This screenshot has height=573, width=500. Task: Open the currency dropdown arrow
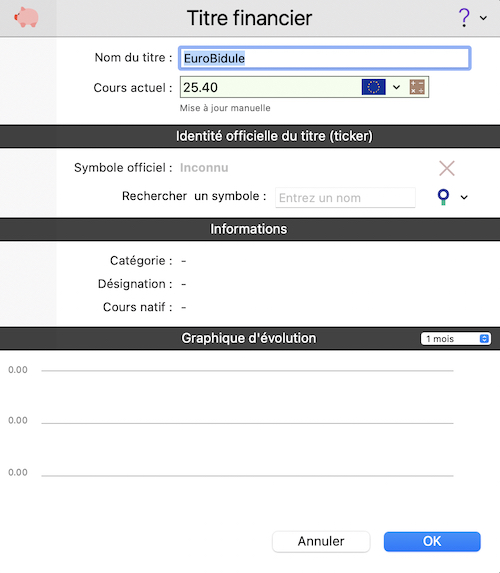pyautogui.click(x=397, y=87)
